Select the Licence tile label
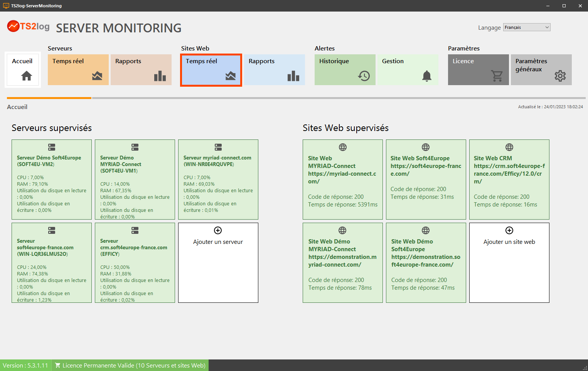588x371 pixels. coord(463,61)
